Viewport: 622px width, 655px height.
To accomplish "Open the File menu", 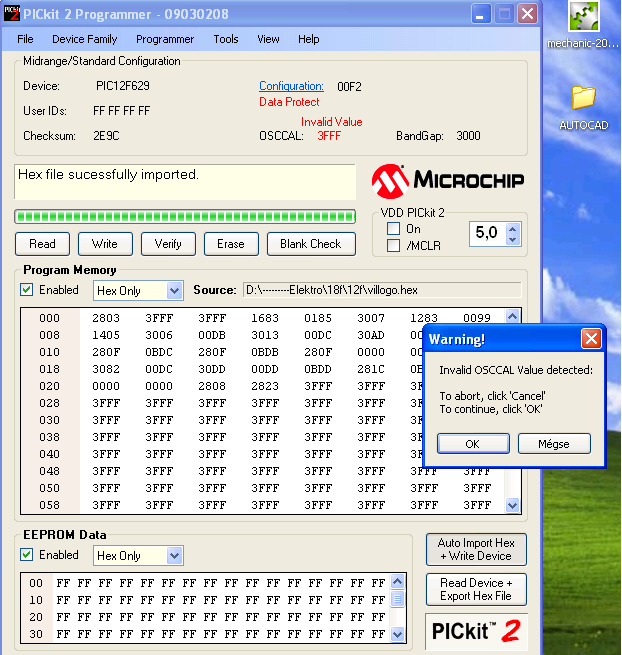I will (25, 39).
